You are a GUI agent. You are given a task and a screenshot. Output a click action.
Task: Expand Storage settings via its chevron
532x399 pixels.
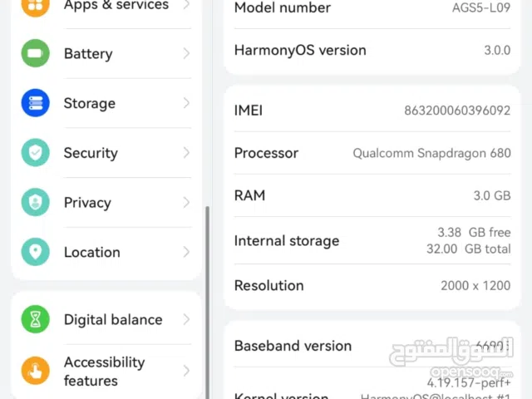click(x=186, y=103)
